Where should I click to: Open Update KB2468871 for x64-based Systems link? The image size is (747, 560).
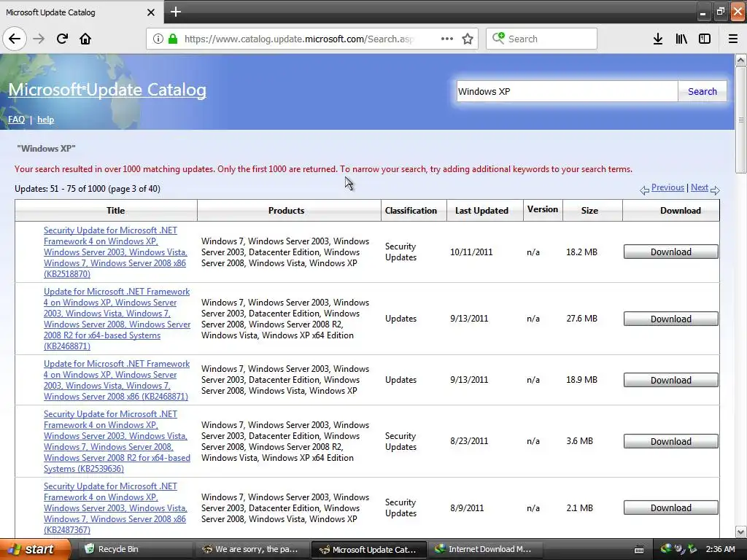117,319
